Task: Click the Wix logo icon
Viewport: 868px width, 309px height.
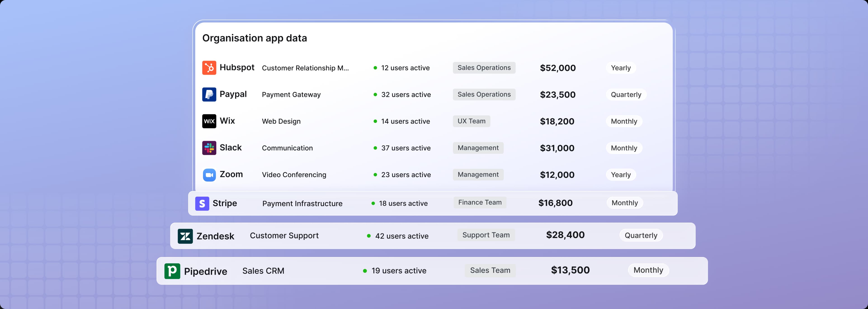Action: [209, 121]
